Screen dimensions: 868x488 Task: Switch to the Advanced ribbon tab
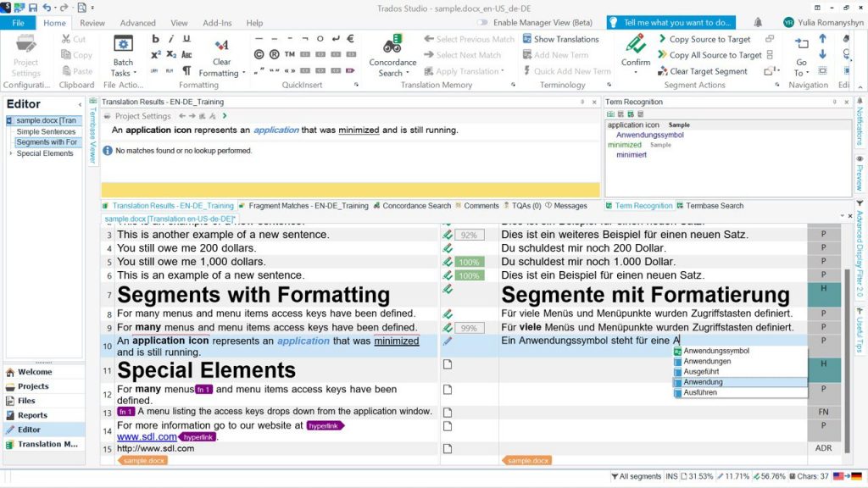pos(138,23)
